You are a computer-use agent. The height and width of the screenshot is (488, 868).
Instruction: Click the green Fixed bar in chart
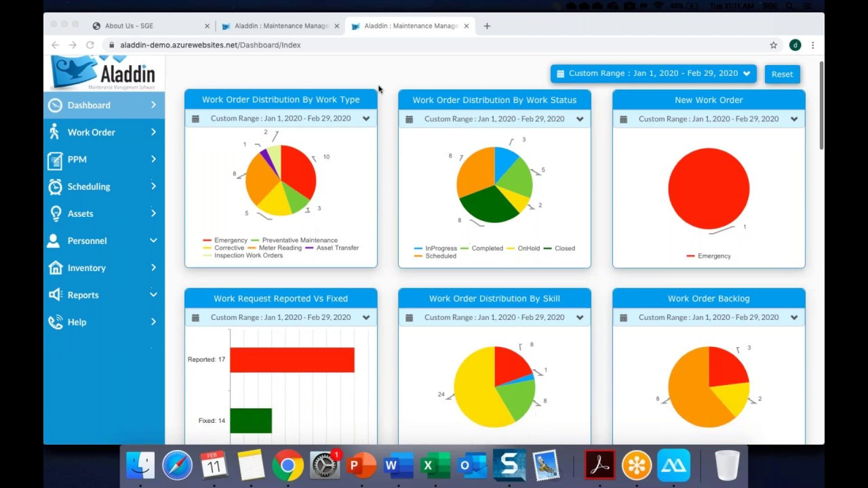pos(251,421)
